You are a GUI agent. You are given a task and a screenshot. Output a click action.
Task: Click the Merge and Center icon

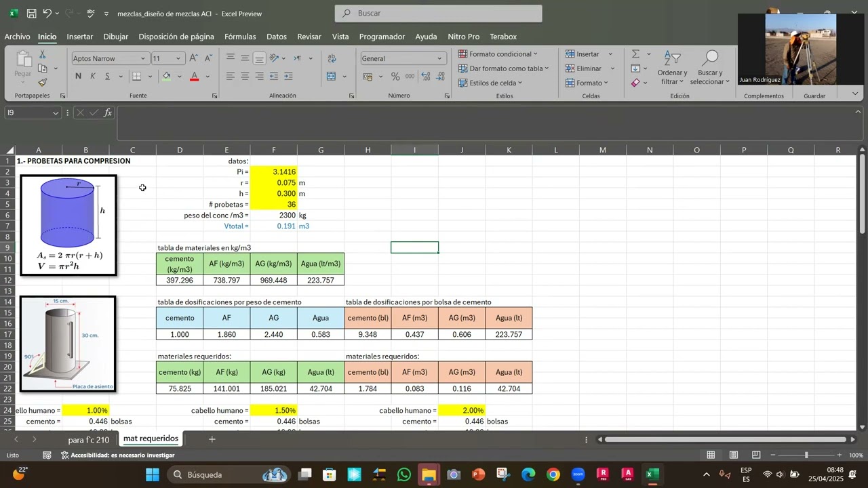[332, 77]
